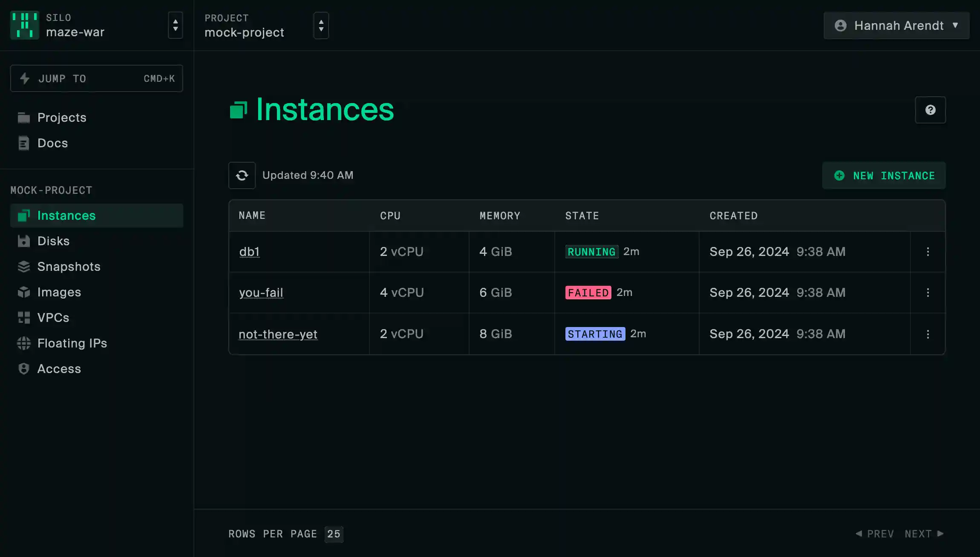Open the project selector for mock-project

[321, 26]
